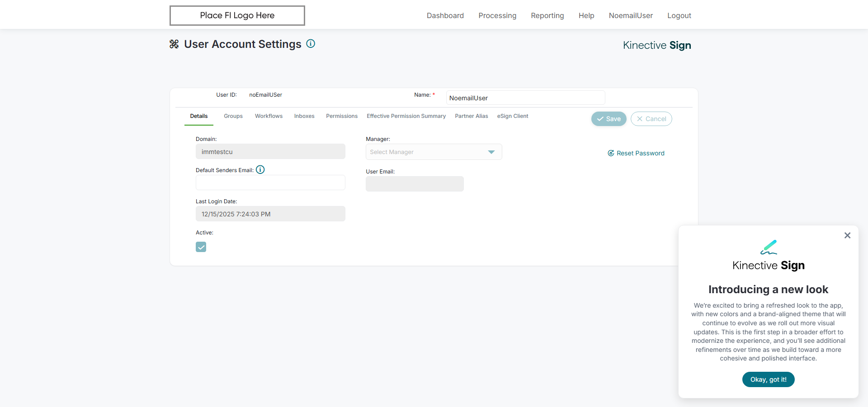This screenshot has width=868, height=407.
Task: Open the Select Manager dropdown
Action: point(434,152)
